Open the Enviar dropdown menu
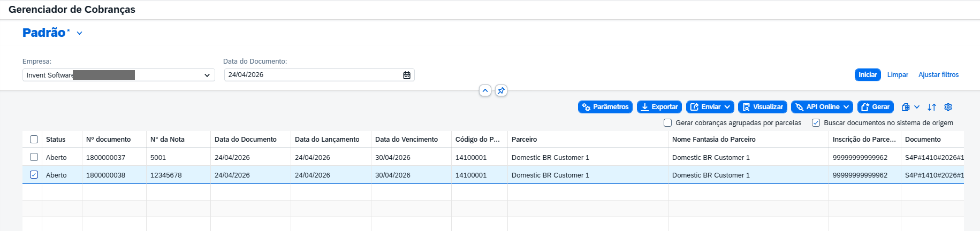Image resolution: width=980 pixels, height=231 pixels. 710,107
